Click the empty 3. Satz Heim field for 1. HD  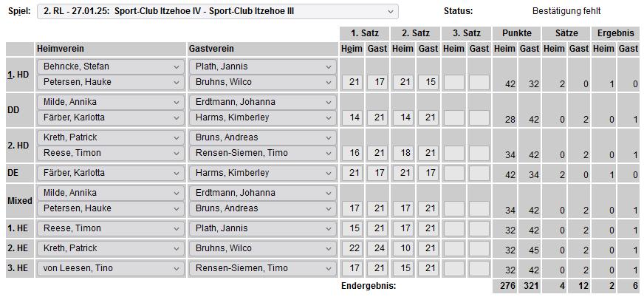453,82
